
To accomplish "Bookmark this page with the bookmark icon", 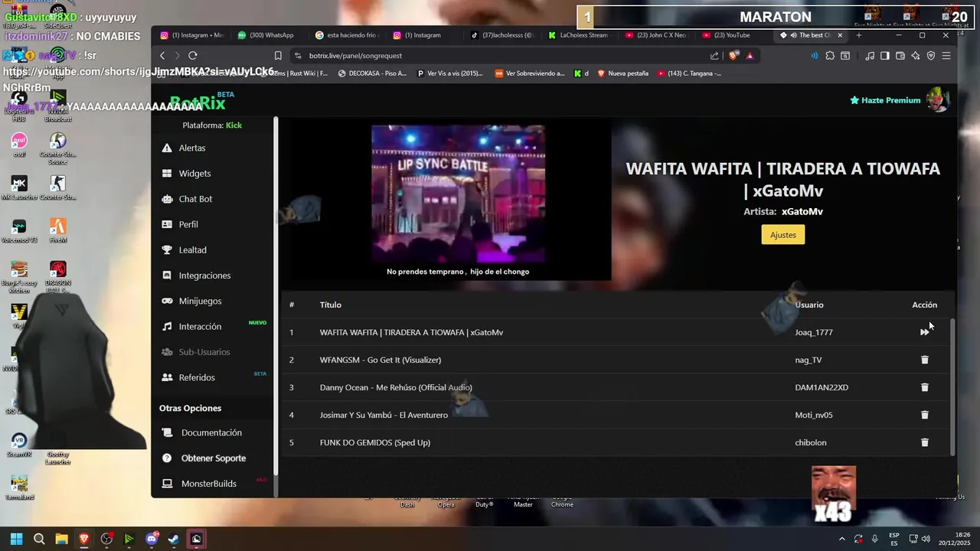I will tap(278, 55).
